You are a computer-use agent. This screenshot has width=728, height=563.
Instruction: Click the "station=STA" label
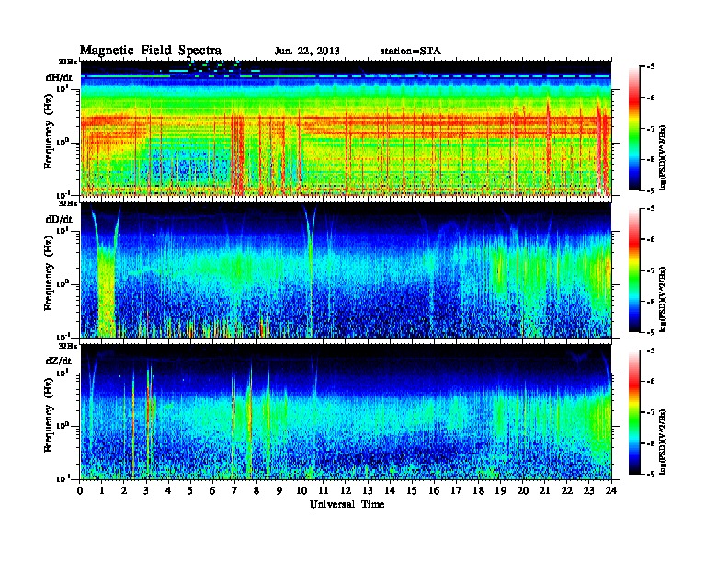click(410, 52)
